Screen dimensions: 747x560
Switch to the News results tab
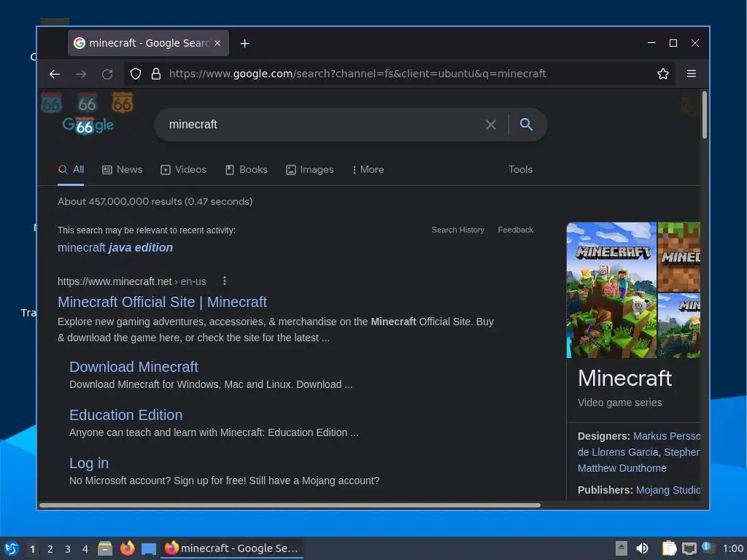tap(123, 169)
